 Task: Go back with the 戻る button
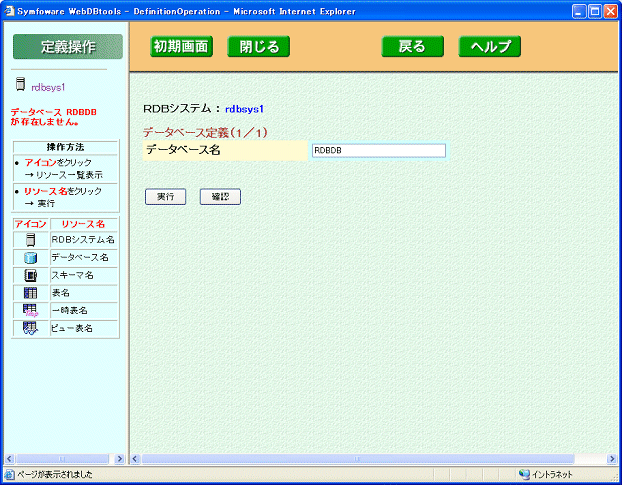[412, 47]
